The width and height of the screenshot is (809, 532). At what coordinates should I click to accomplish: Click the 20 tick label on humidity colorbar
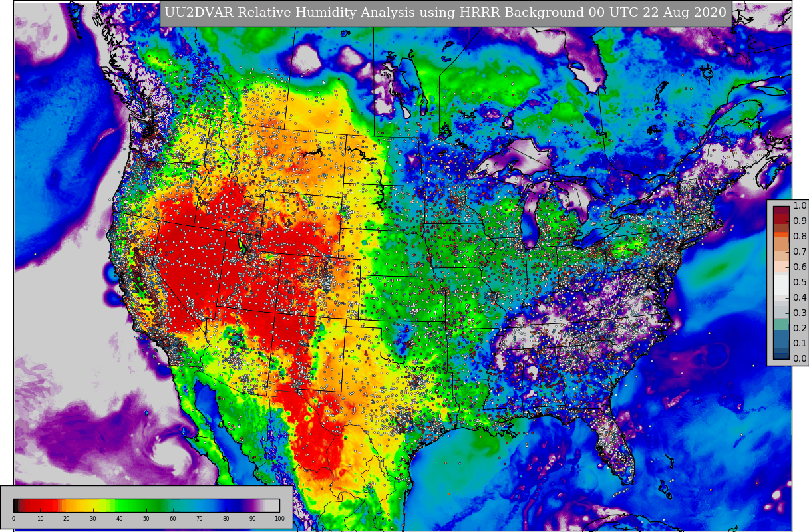coord(67,519)
